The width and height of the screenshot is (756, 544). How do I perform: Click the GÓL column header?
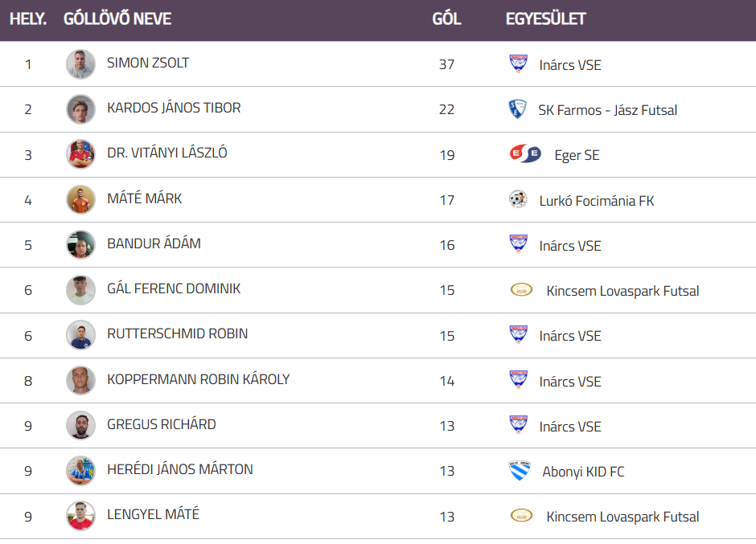click(446, 18)
